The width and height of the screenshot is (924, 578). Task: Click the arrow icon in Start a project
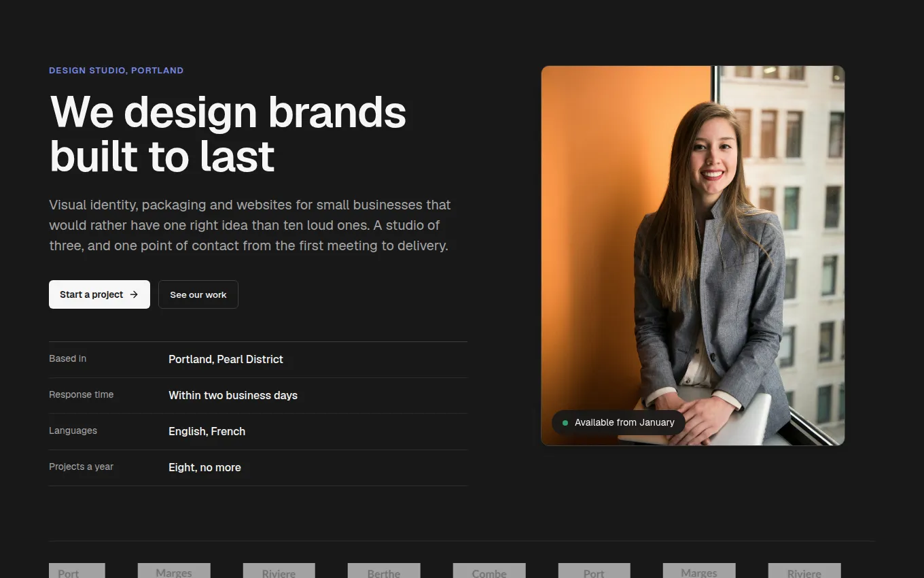pyautogui.click(x=134, y=294)
